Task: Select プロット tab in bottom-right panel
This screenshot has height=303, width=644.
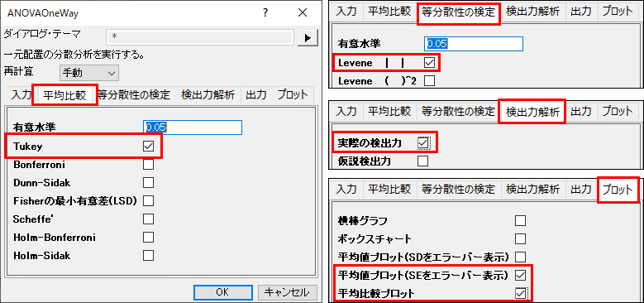Action: [x=618, y=190]
